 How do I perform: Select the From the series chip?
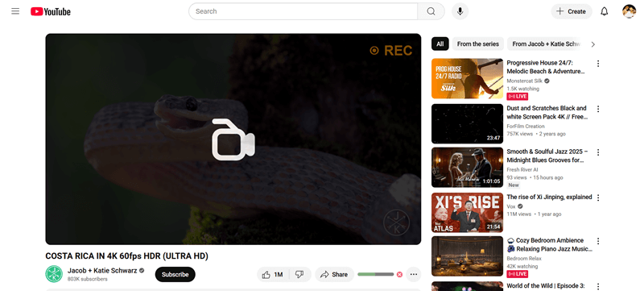point(477,44)
